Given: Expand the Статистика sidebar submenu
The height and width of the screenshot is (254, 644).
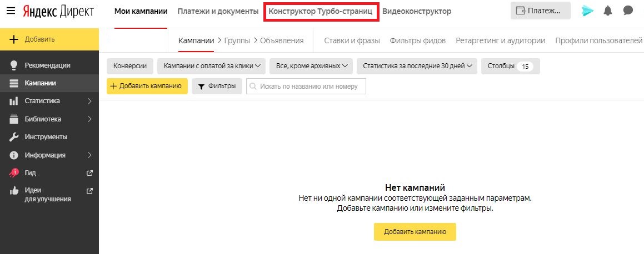Looking at the screenshot, I should (x=90, y=101).
